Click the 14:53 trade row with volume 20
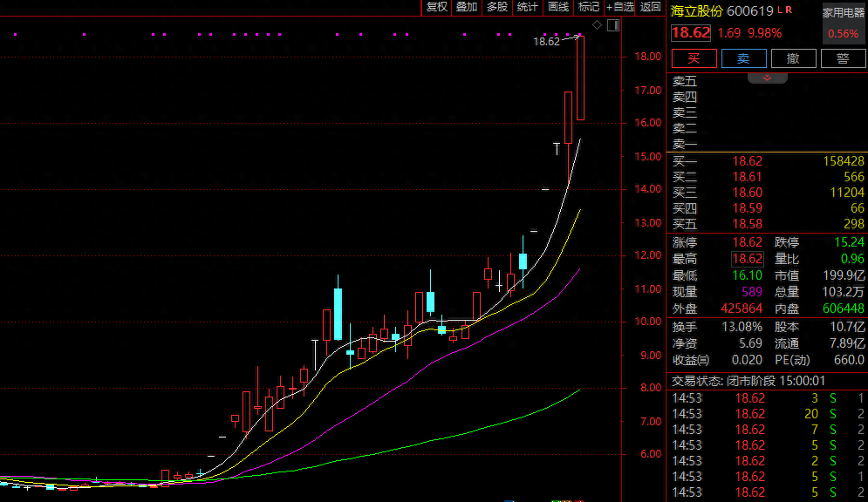 pyautogui.click(x=768, y=414)
